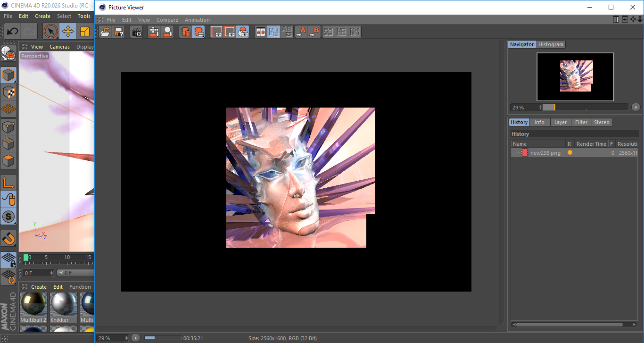
Task: Toggle the highlighted AB swap view icon
Action: [x=273, y=32]
